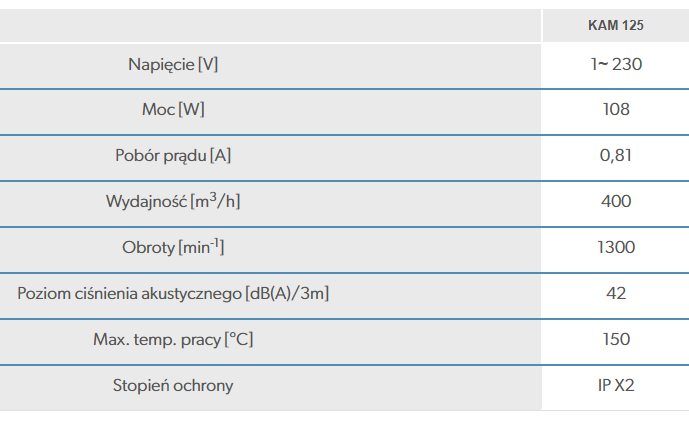Click the 42 sound level value
Viewport: 689px width, 423px height.
(616, 293)
